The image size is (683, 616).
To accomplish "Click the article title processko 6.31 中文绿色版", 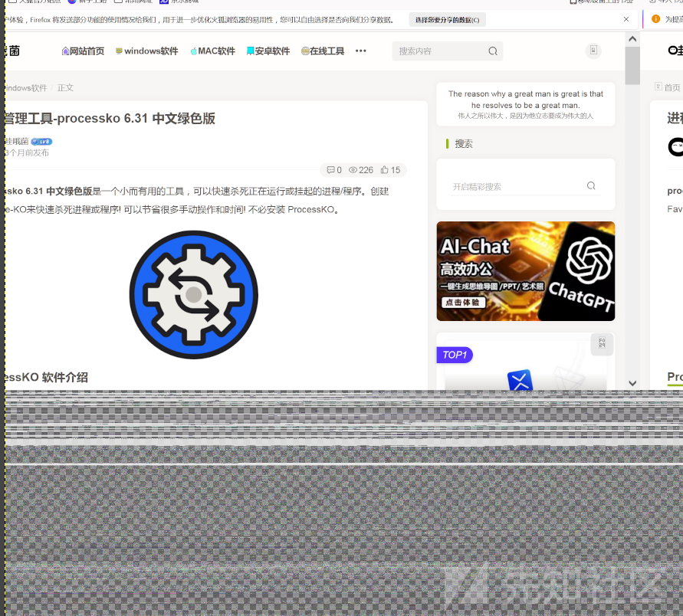I will click(110, 119).
